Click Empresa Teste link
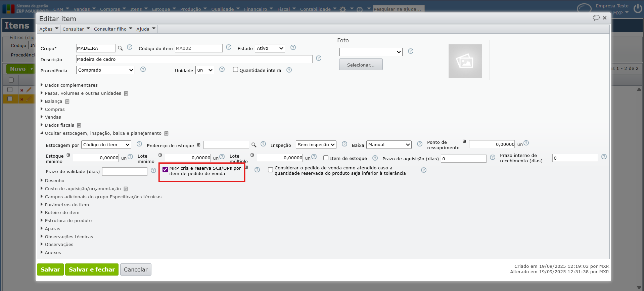The image size is (644, 291). (612, 6)
